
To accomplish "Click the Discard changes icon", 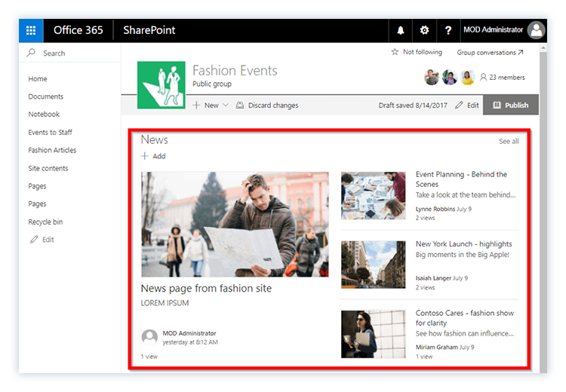I will 240,106.
